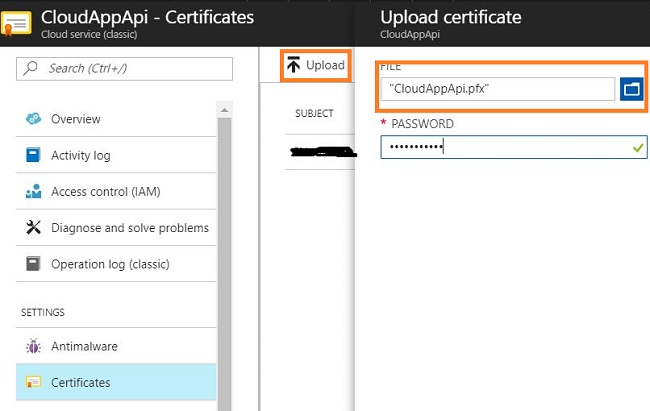This screenshot has height=411, width=650.
Task: Open Access control (IAM) settings
Action: coord(106,191)
